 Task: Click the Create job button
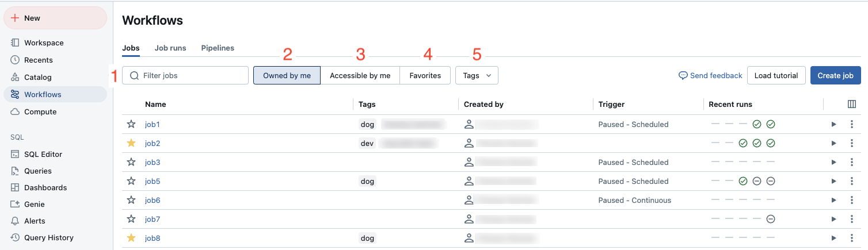coord(835,75)
